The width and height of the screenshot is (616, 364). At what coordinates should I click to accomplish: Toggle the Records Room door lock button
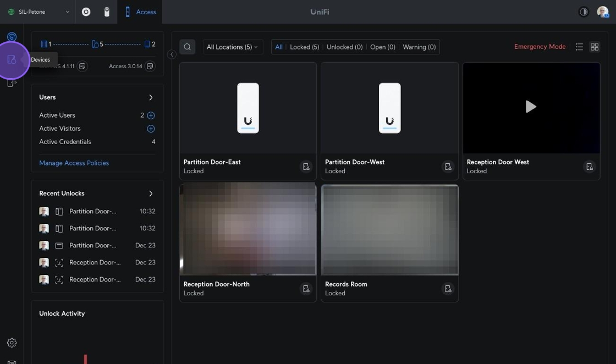[448, 289]
